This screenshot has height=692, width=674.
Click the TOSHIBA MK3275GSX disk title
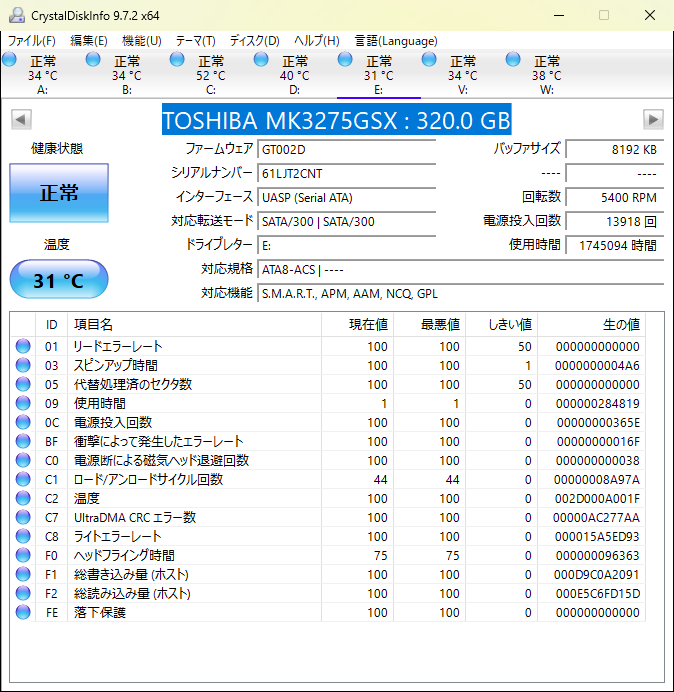[x=336, y=120]
